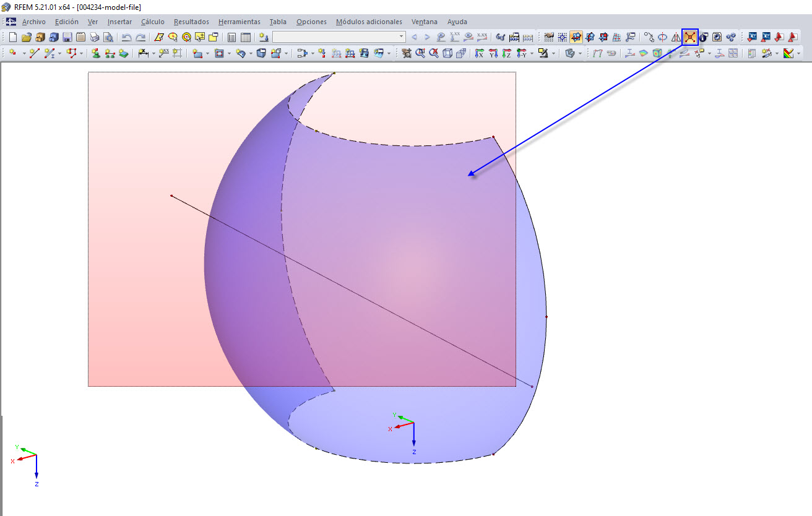This screenshot has height=516, width=812.
Task: Open the Insertar menu
Action: pos(119,22)
